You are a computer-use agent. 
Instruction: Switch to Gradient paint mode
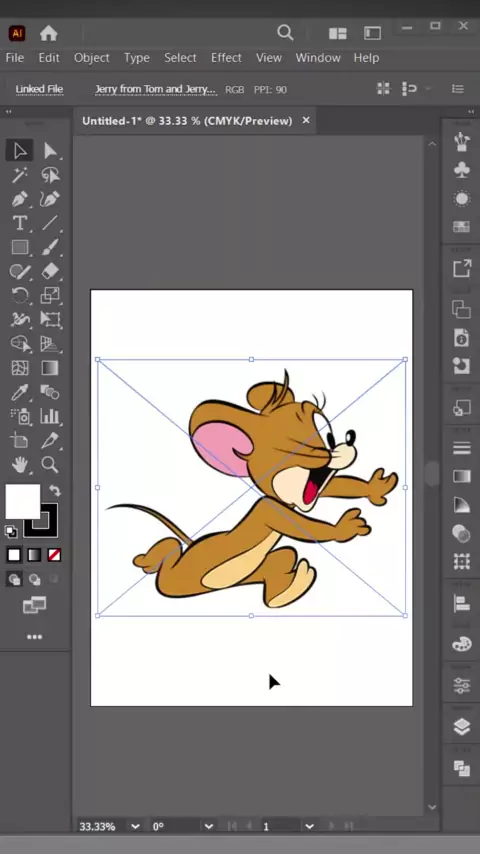click(x=34, y=555)
